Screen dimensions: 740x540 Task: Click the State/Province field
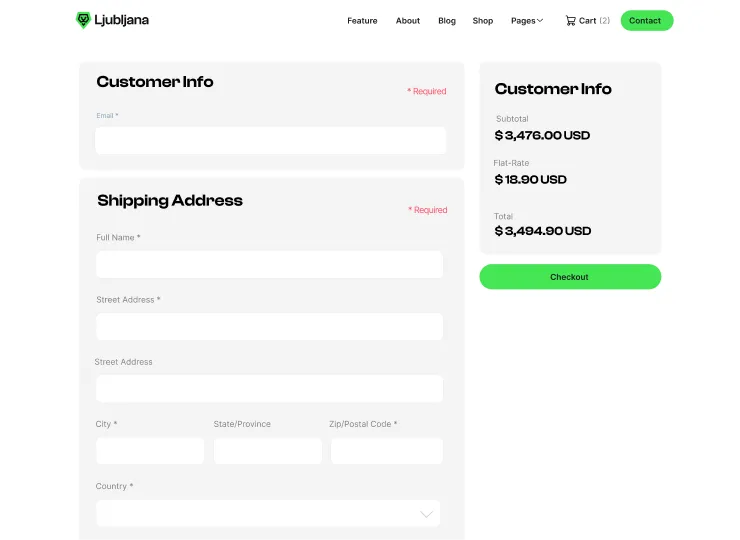tap(268, 451)
